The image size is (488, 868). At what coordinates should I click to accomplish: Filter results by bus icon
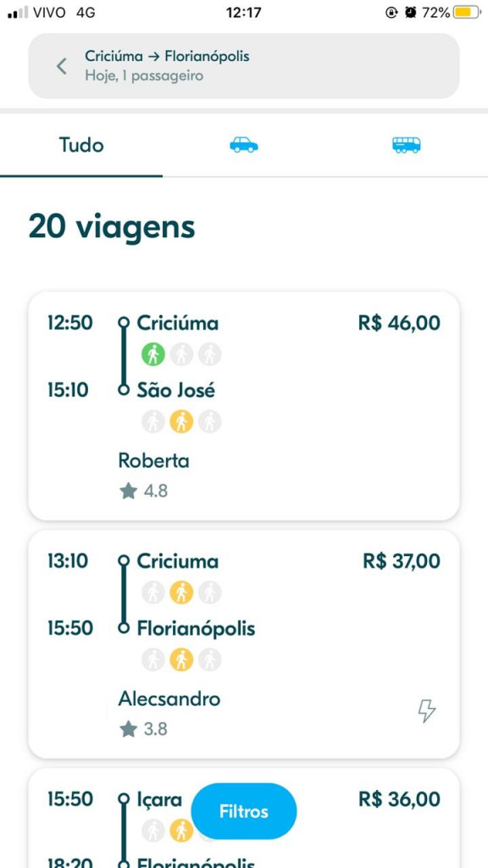click(406, 145)
